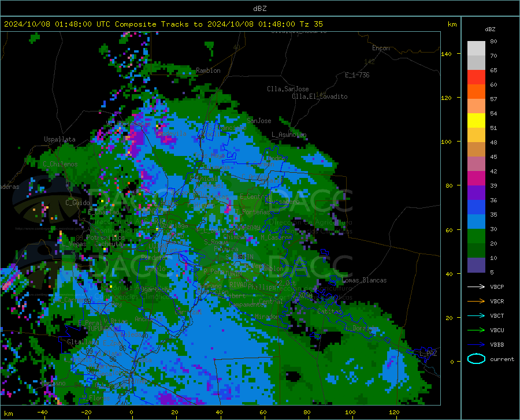Pick the slate purple 5-10 dBZ swatch
The image size is (520, 420).
(476, 265)
